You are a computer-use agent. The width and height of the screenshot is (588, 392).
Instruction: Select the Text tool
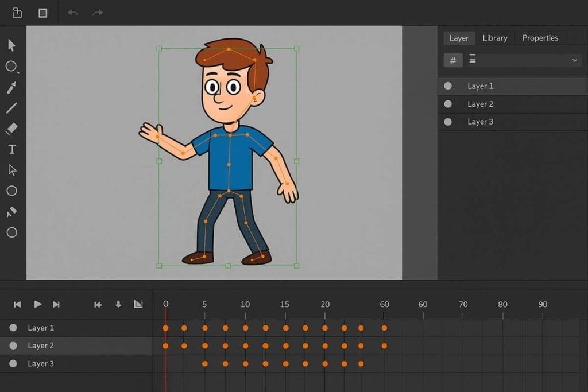click(x=11, y=149)
